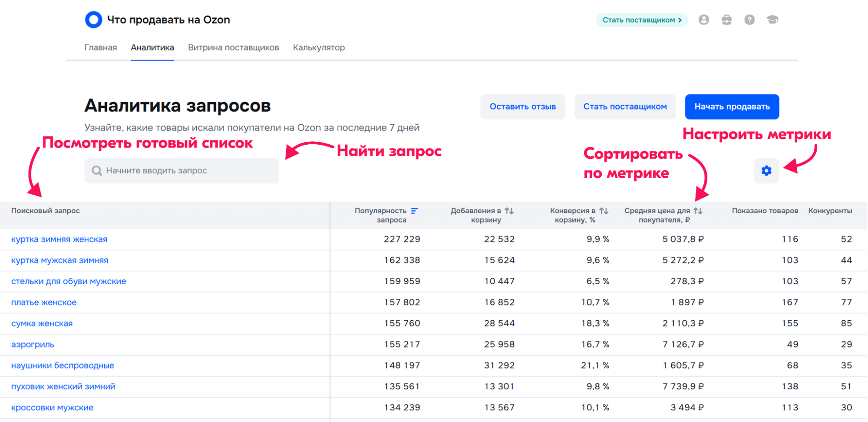The width and height of the screenshot is (868, 422).
Task: Open the куртка зимняя женская query
Action: tap(59, 239)
